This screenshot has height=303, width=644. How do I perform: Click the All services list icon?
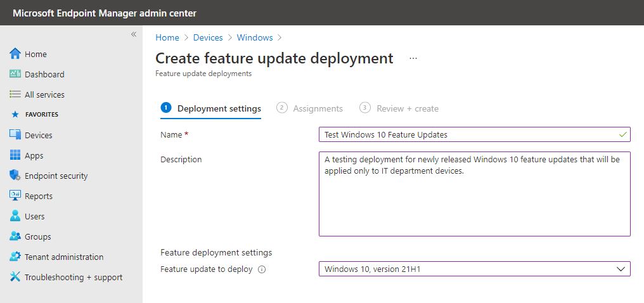[x=15, y=94]
